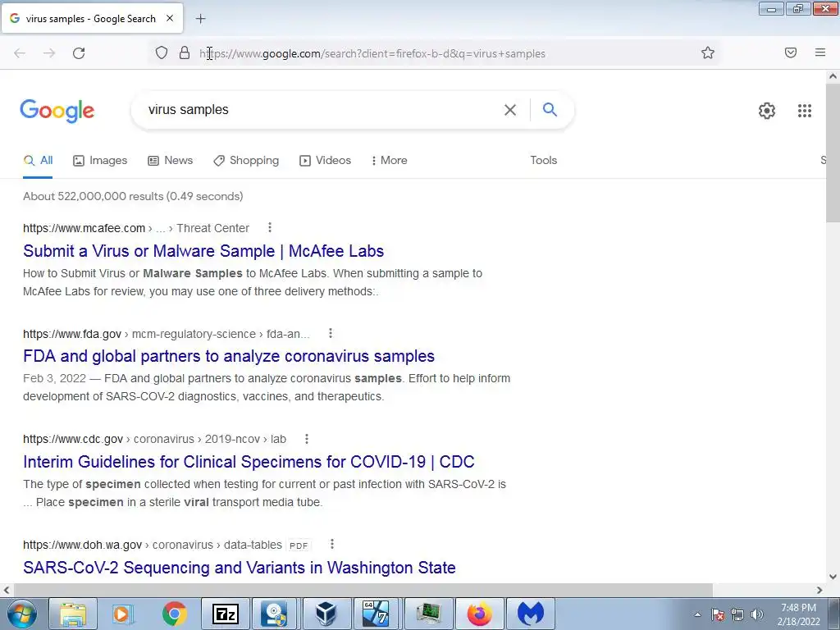Click the scroll up arrow
Screen dimensions: 840x630
[x=833, y=76]
